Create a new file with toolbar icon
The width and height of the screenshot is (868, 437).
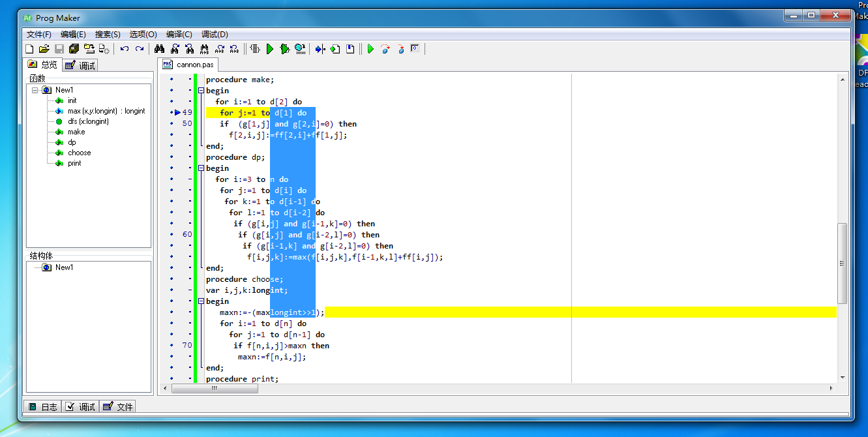pos(29,49)
